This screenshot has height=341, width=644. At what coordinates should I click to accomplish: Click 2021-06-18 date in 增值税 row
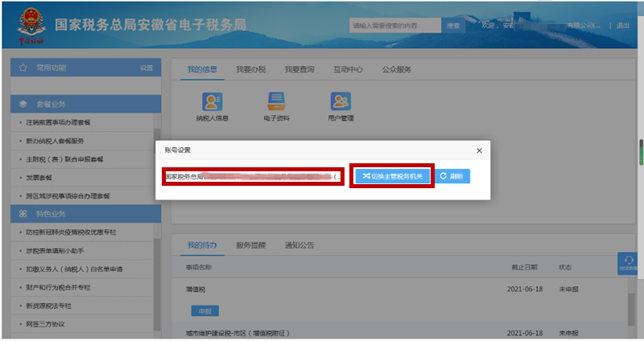tap(525, 290)
